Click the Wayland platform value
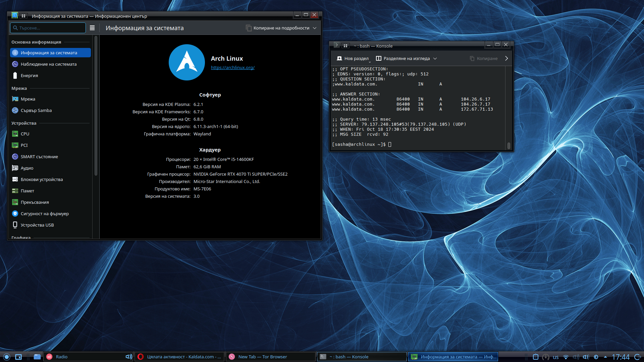The image size is (644, 362). point(202,134)
